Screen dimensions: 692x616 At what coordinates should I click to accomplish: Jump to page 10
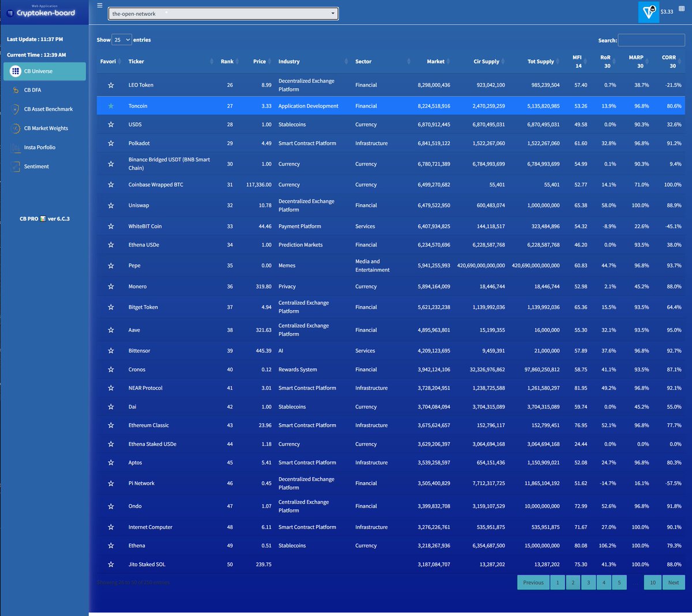point(652,583)
